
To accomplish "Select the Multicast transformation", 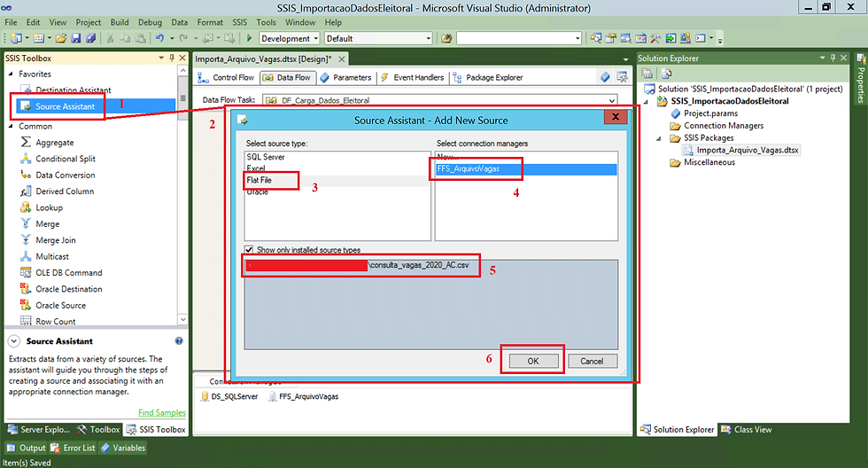I will click(52, 256).
